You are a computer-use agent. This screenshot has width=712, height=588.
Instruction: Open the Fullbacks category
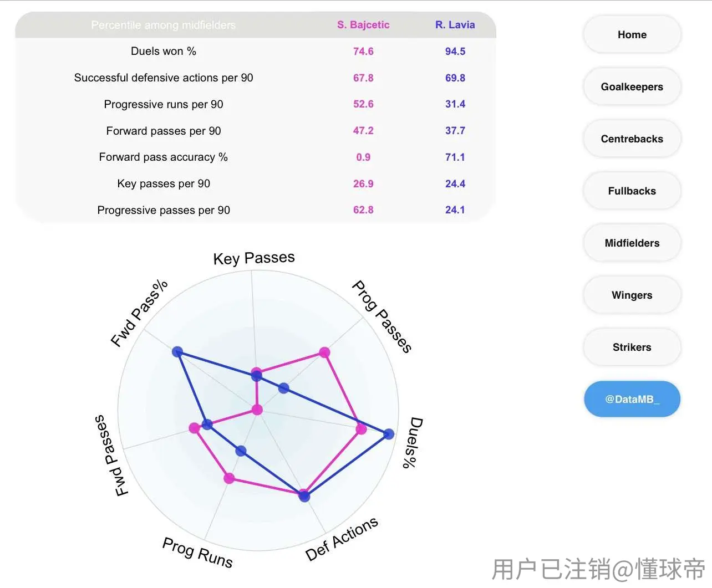(632, 191)
